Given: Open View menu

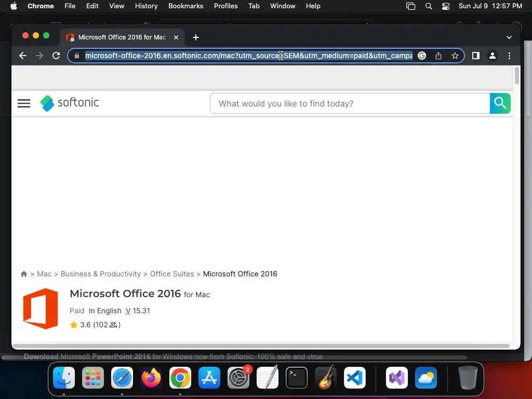Looking at the screenshot, I should click(117, 6).
